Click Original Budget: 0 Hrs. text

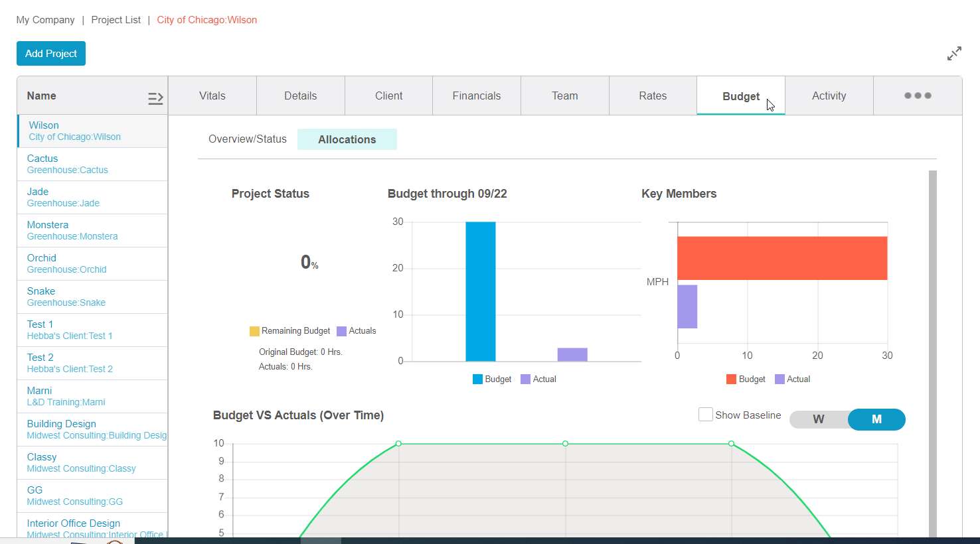(x=301, y=352)
